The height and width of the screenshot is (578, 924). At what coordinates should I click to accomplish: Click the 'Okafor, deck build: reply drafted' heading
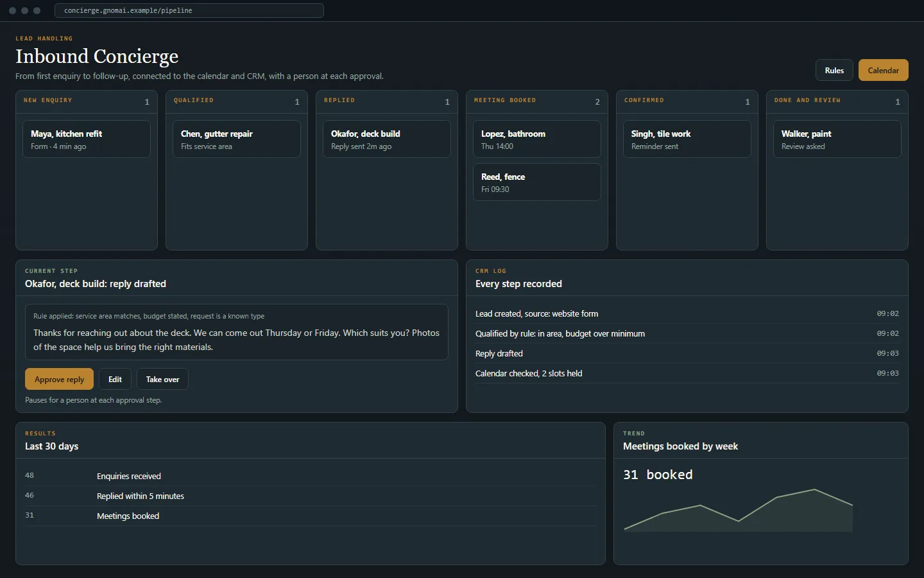pyautogui.click(x=96, y=284)
